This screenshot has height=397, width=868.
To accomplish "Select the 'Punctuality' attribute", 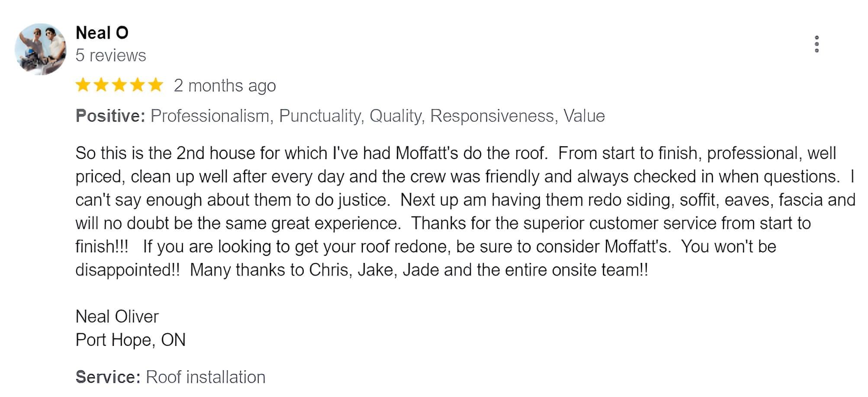I will pos(321,116).
